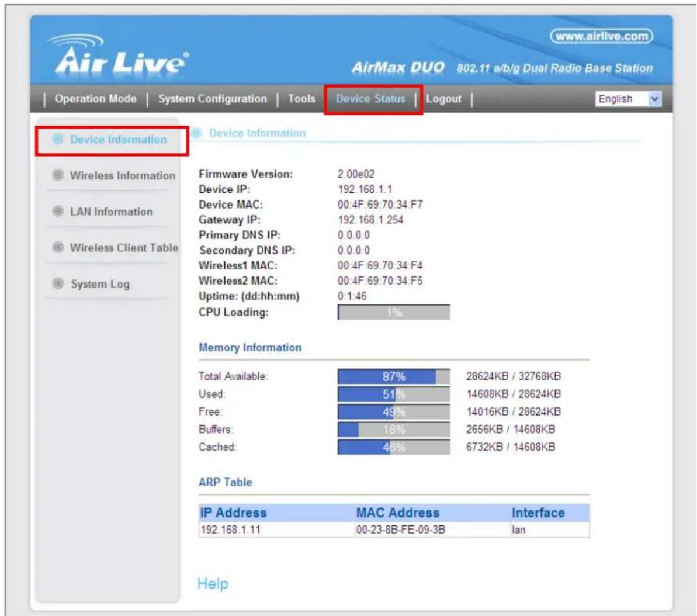Open the English language dropdown
Screen dimensions: 697x616
(x=628, y=99)
